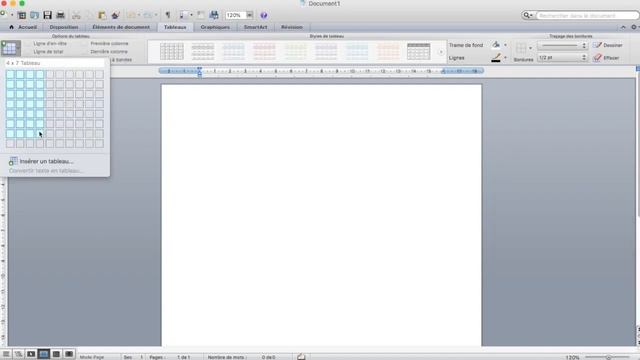Viewport: 640px width, 360px height.
Task: Click the redo arrow icon
Action: pos(147,16)
